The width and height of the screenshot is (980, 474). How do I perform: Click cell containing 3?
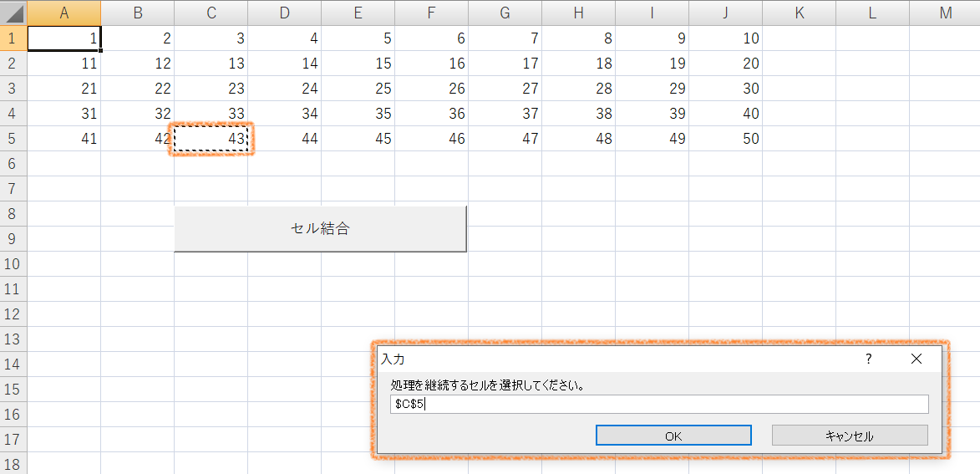211,38
